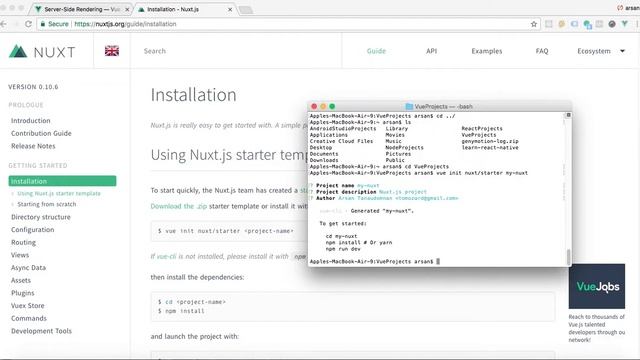Image resolution: width=640 pixels, height=360 pixels.
Task: Close the Server-Side Rendering tab
Action: (127, 9)
